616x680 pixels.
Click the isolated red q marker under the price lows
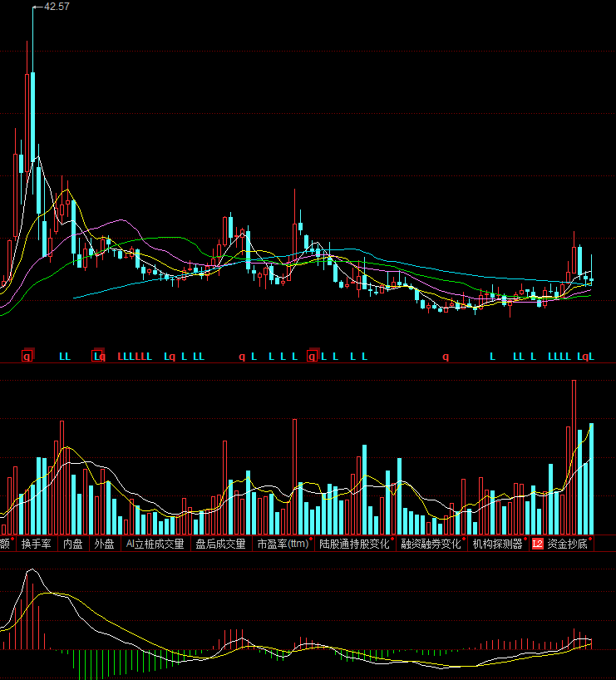click(446, 357)
